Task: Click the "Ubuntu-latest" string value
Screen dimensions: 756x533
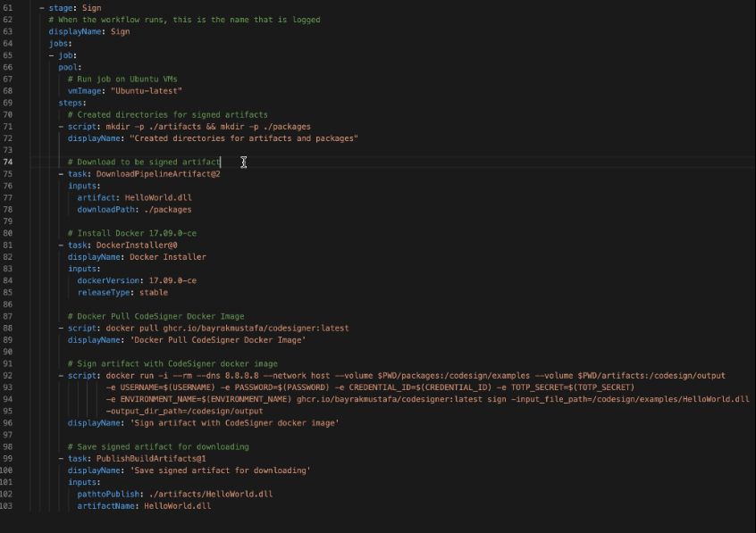Action: click(147, 91)
